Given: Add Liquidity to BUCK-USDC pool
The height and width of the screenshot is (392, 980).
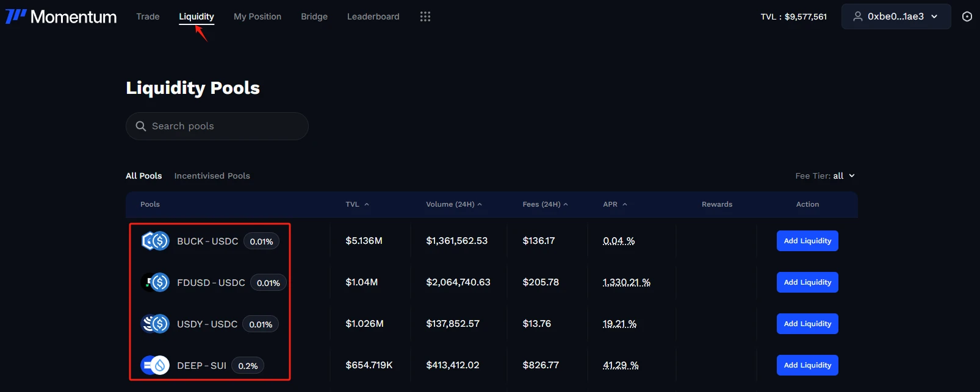Looking at the screenshot, I should [807, 241].
